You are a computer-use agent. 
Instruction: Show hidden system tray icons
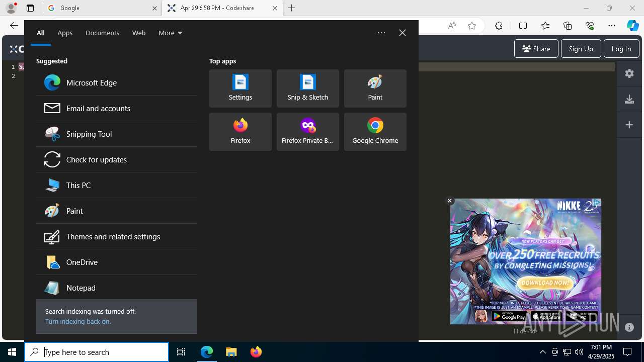543,352
